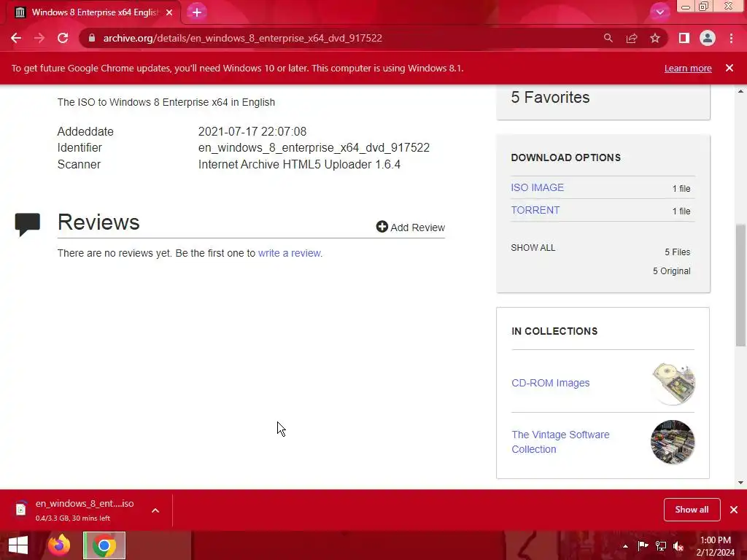Image resolution: width=747 pixels, height=560 pixels.
Task: Click the scrollbar down arrow
Action: 740,483
